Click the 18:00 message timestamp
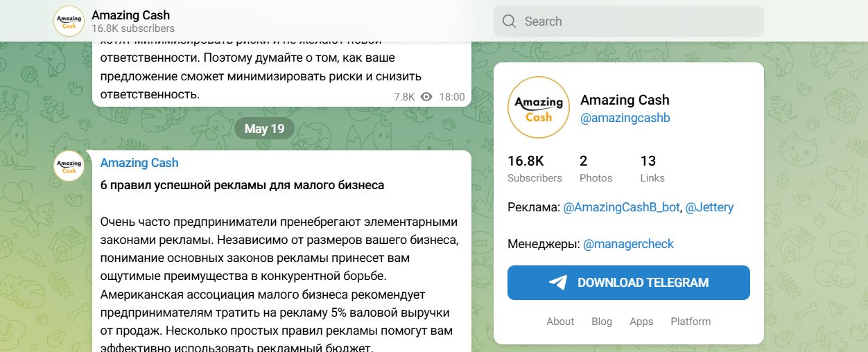Screen dimensions: 868x352 (x=452, y=97)
